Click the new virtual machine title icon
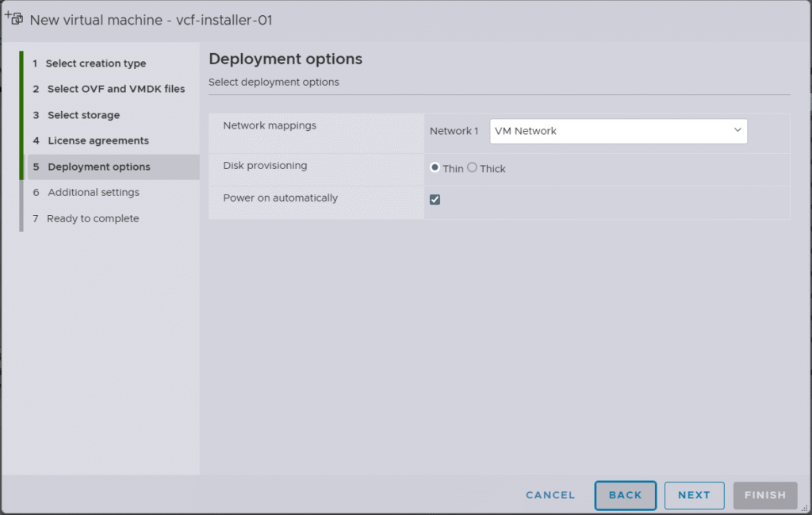The width and height of the screenshot is (812, 515). (x=13, y=17)
